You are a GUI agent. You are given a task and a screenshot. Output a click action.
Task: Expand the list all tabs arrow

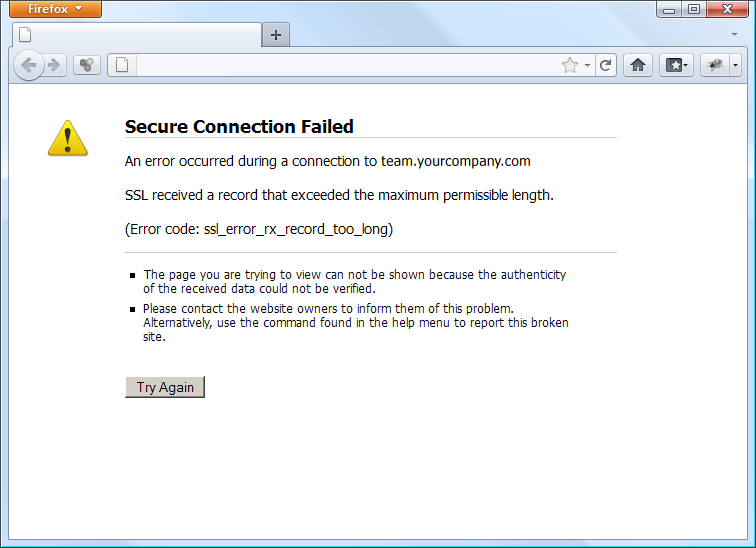[734, 34]
